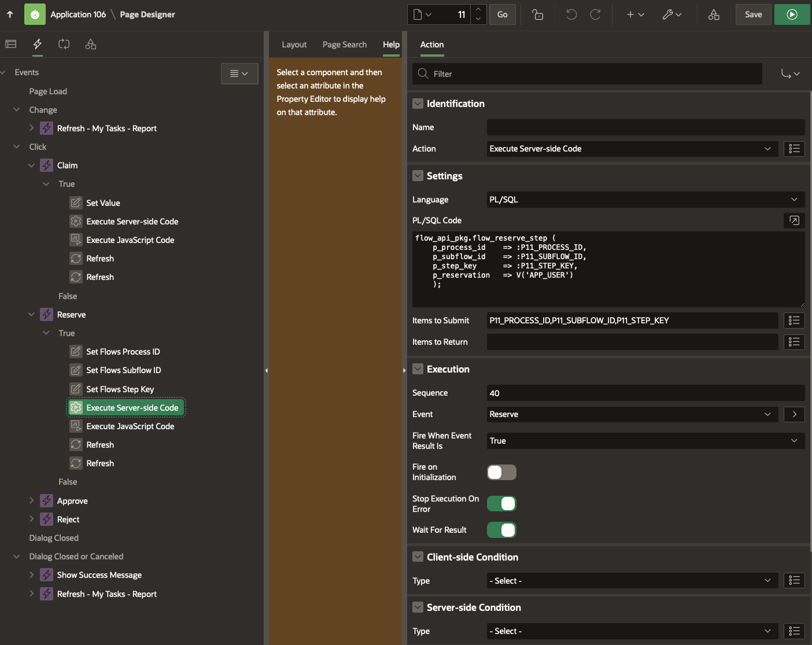
Task: Go up to application home arrow
Action: click(x=10, y=14)
